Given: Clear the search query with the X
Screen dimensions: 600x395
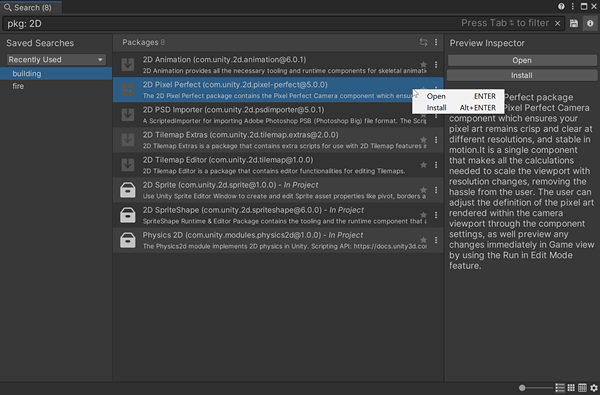Looking at the screenshot, I should point(558,23).
